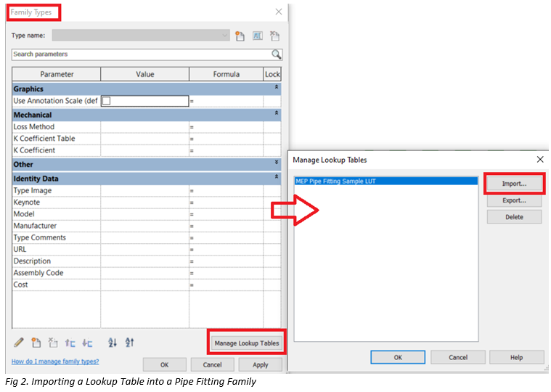Click the New Parameter icon in bottom toolbar

pos(36,342)
